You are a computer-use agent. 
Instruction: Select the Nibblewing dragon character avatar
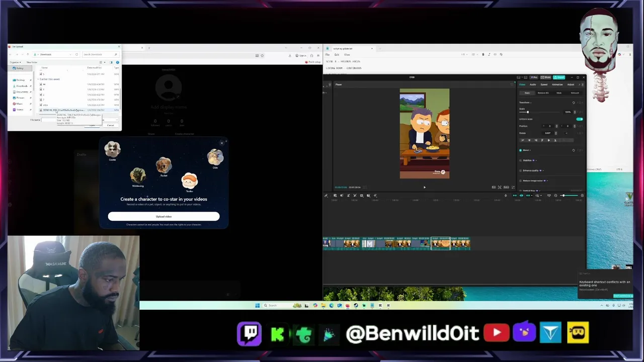click(x=138, y=175)
